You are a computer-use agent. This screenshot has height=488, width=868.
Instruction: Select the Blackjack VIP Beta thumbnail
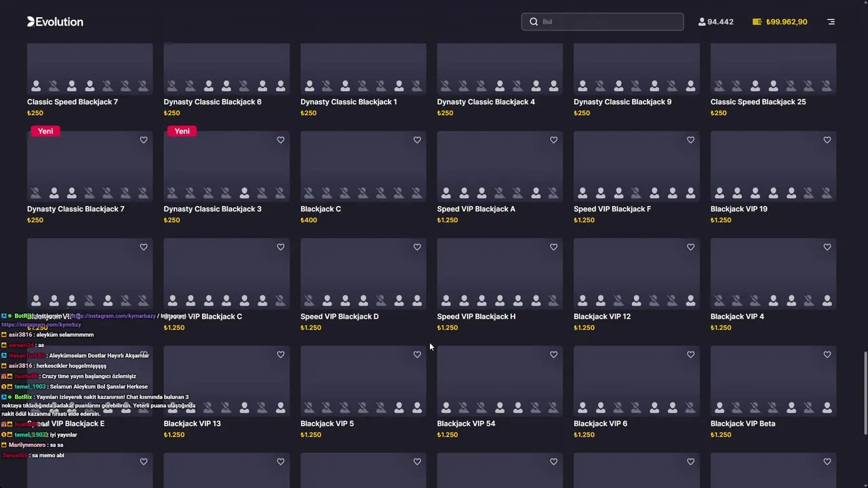pyautogui.click(x=773, y=380)
